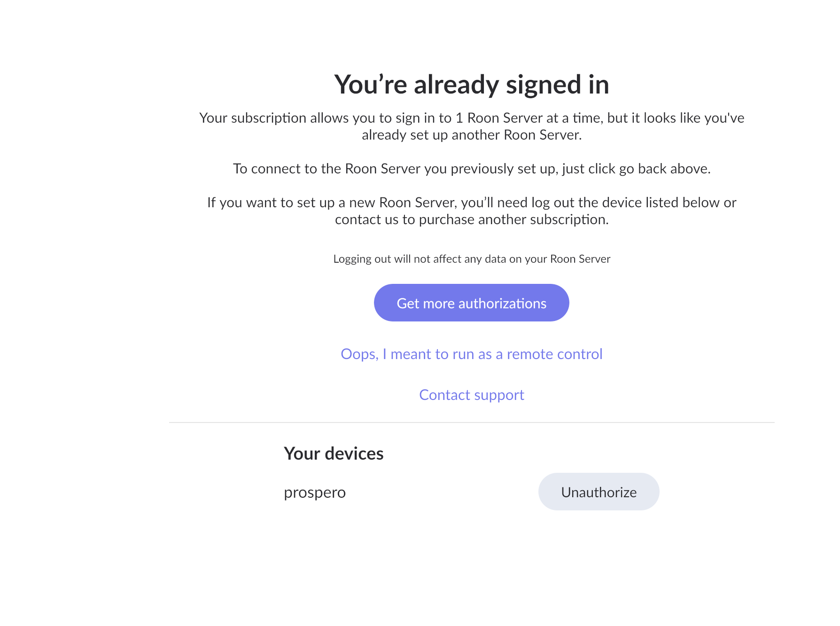Click remote control in the Oops link

pyautogui.click(x=554, y=354)
